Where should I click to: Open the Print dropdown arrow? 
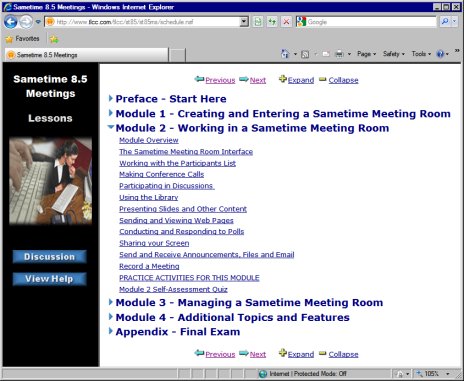pyautogui.click(x=349, y=54)
